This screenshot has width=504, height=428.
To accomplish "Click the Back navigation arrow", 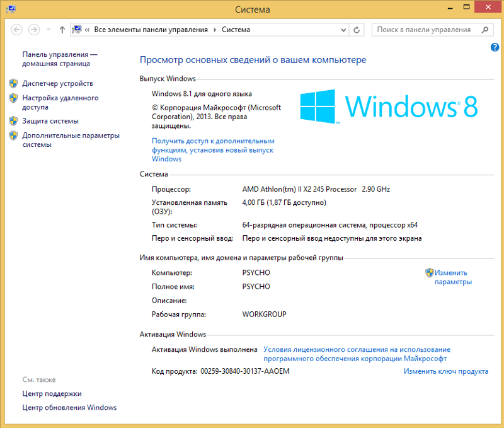I will point(17,30).
